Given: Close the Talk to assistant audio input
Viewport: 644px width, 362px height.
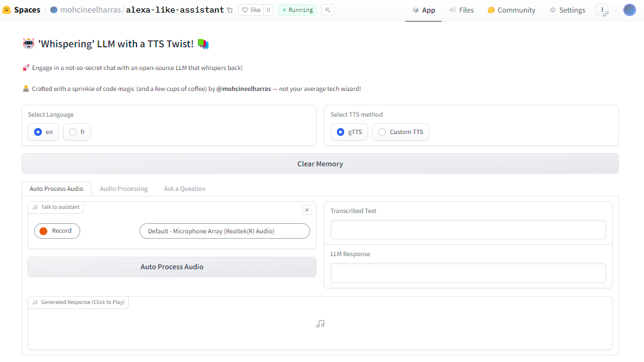Looking at the screenshot, I should [307, 210].
